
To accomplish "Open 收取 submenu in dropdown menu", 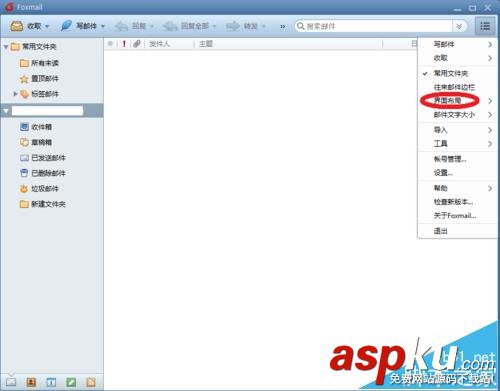I will pos(457,58).
